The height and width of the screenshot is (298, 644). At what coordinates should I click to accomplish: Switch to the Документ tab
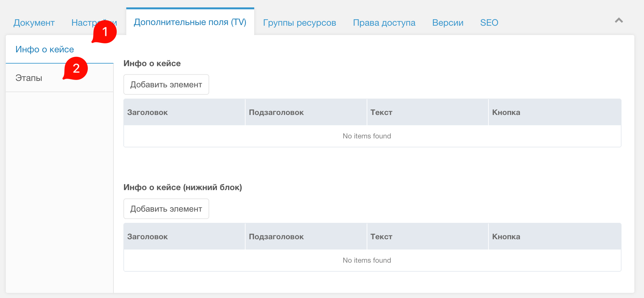(x=34, y=22)
